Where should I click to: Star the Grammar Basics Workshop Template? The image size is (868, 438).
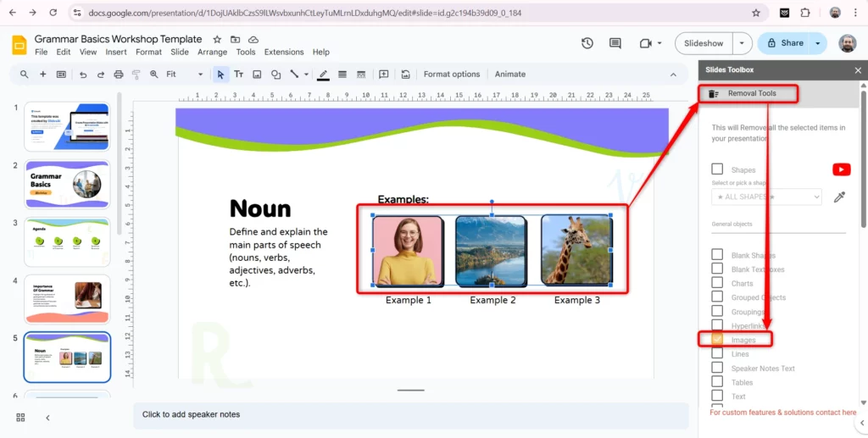(218, 39)
